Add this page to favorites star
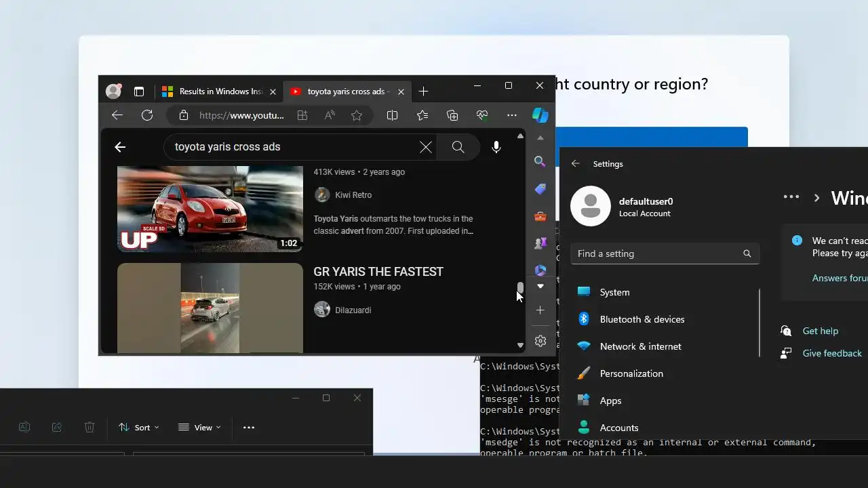 tap(357, 115)
